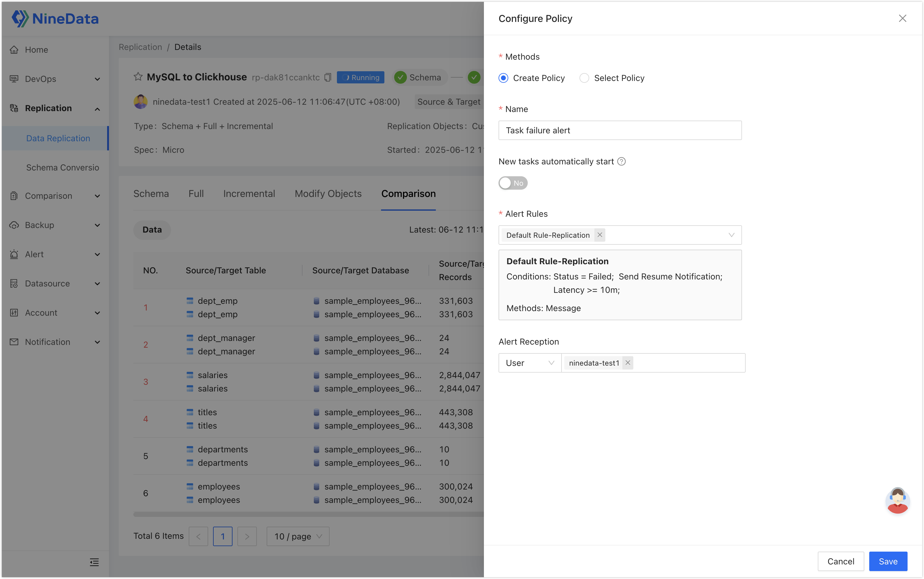Remove the ninedata-test1 recipient tag

628,363
